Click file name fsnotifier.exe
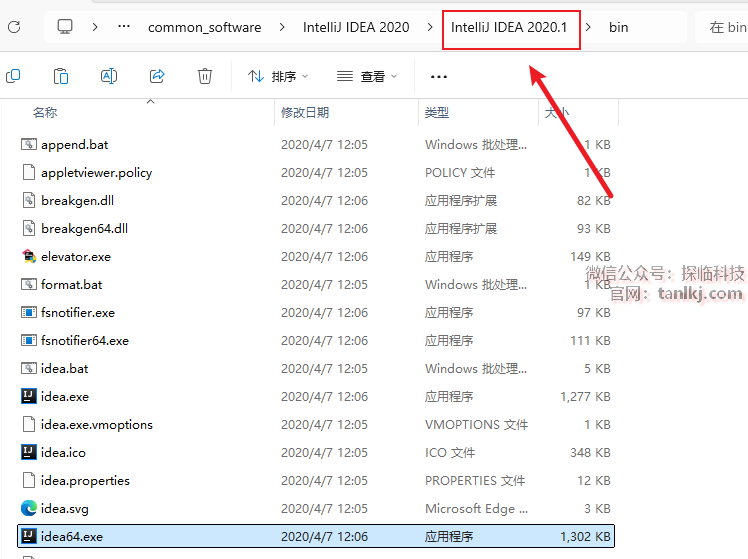Screen dimensions: 748x559 [78, 313]
